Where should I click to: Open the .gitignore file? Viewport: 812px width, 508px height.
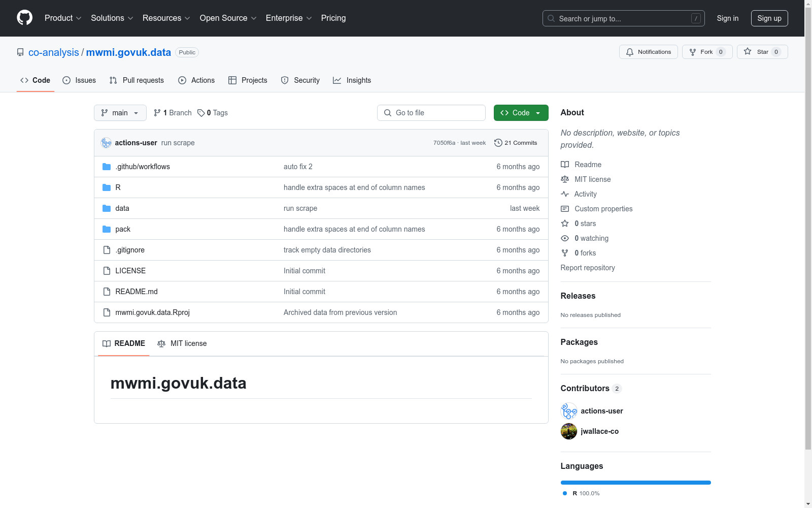[130, 250]
